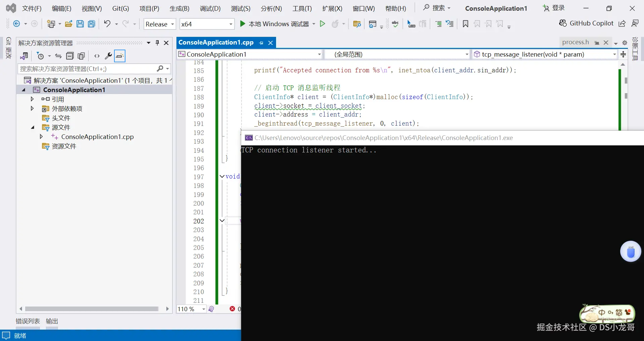Save all files with the double-disk icon
644x341 pixels.
[x=91, y=23]
